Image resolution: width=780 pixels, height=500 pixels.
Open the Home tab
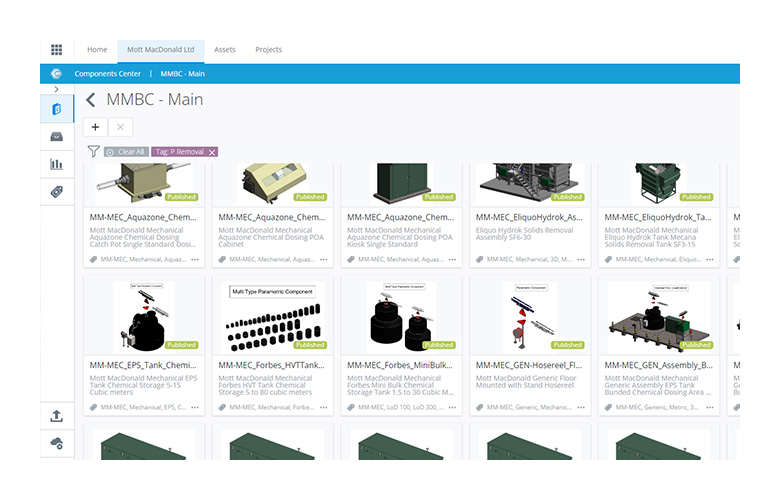click(97, 50)
